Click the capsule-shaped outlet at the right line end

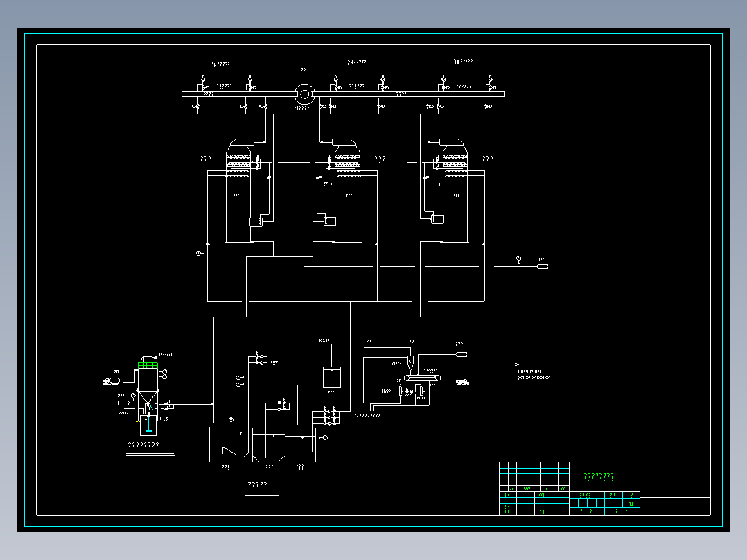[x=543, y=266]
